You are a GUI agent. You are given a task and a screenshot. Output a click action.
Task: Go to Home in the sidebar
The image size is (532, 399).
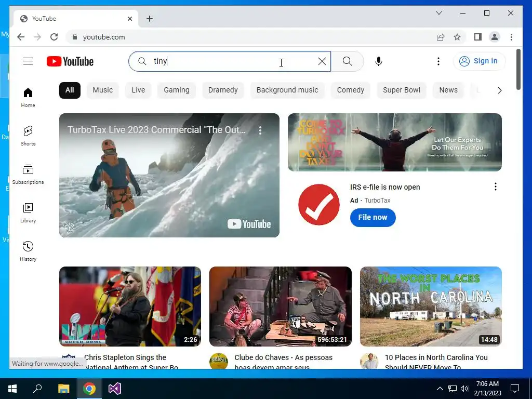[x=28, y=98]
